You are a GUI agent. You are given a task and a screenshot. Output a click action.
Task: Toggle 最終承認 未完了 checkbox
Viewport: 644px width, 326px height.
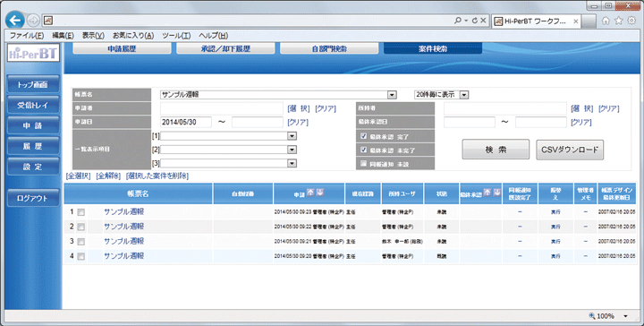(363, 150)
